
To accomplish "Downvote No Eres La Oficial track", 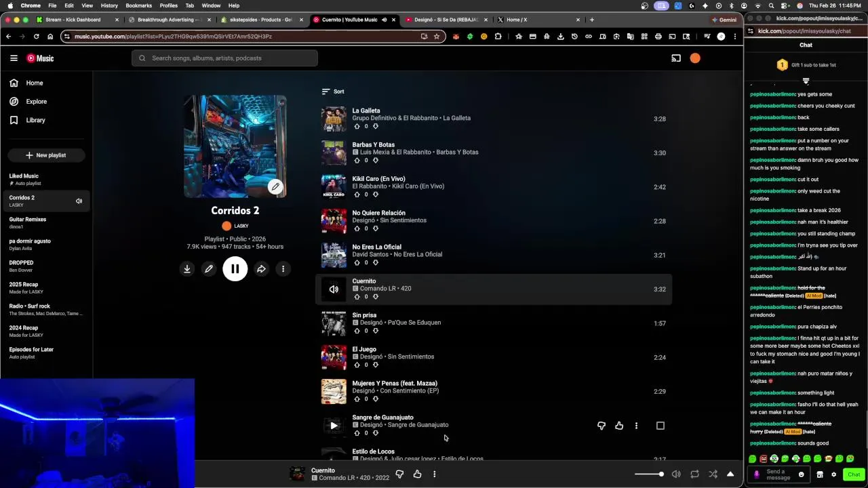I will click(x=376, y=262).
